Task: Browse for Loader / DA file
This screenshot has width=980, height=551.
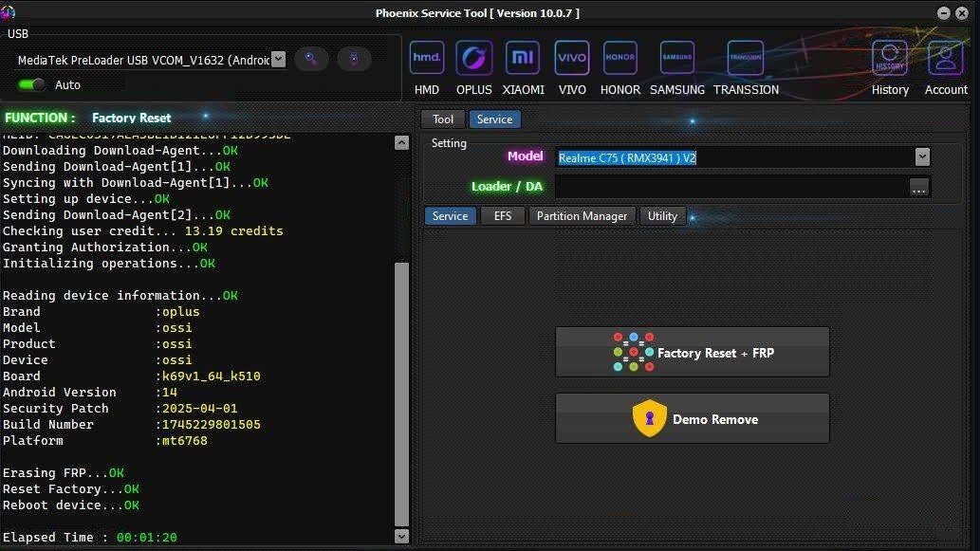Action: (x=918, y=188)
